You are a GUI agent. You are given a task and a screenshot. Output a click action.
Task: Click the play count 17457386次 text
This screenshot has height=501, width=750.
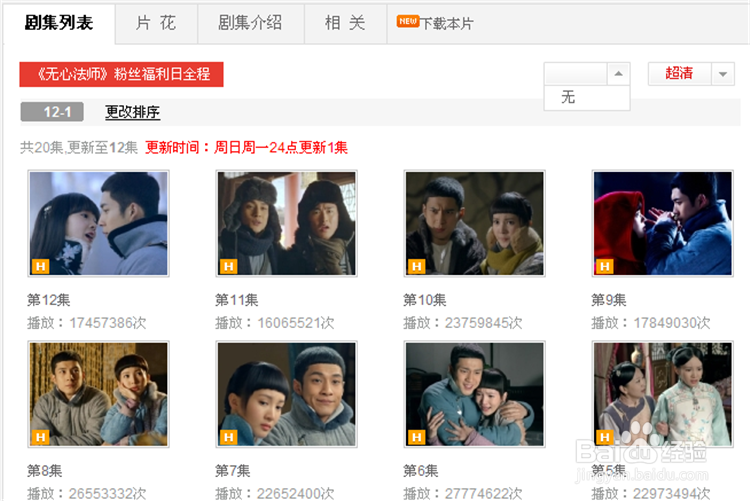108,323
